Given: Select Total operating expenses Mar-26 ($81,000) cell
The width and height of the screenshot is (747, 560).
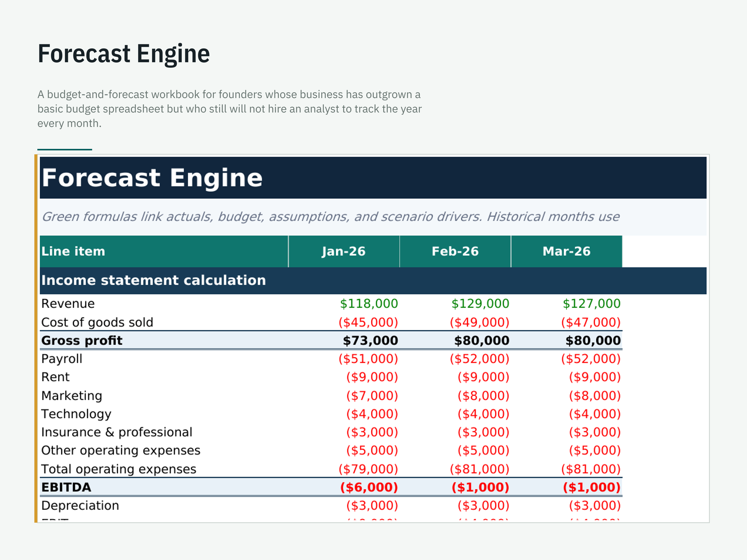Looking at the screenshot, I should [591, 469].
